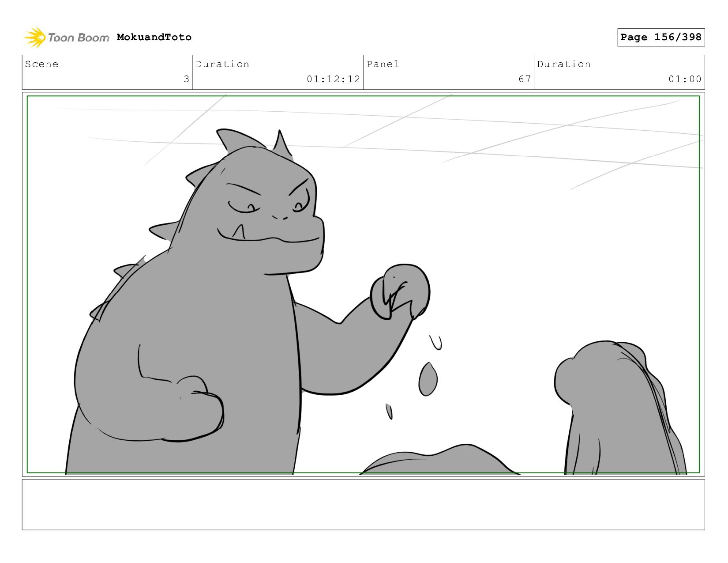
Task: Click the Page 156/398 indicator box
Action: 661,37
